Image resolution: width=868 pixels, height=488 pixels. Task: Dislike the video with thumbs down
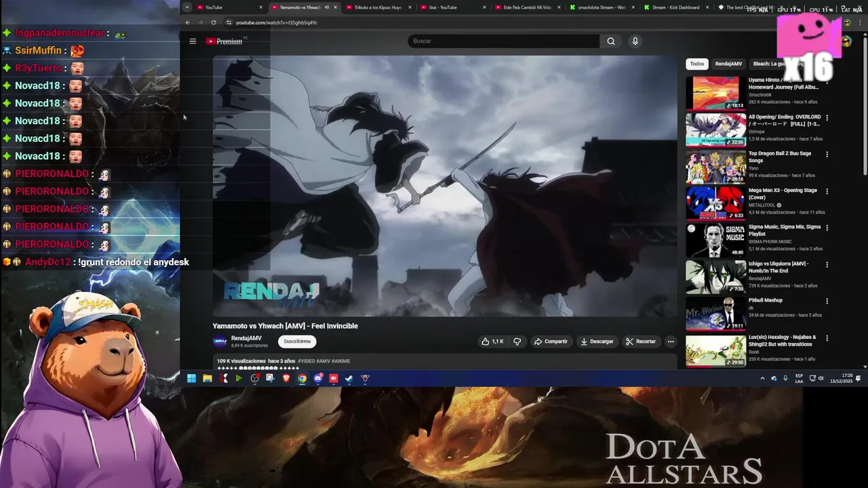(x=517, y=342)
